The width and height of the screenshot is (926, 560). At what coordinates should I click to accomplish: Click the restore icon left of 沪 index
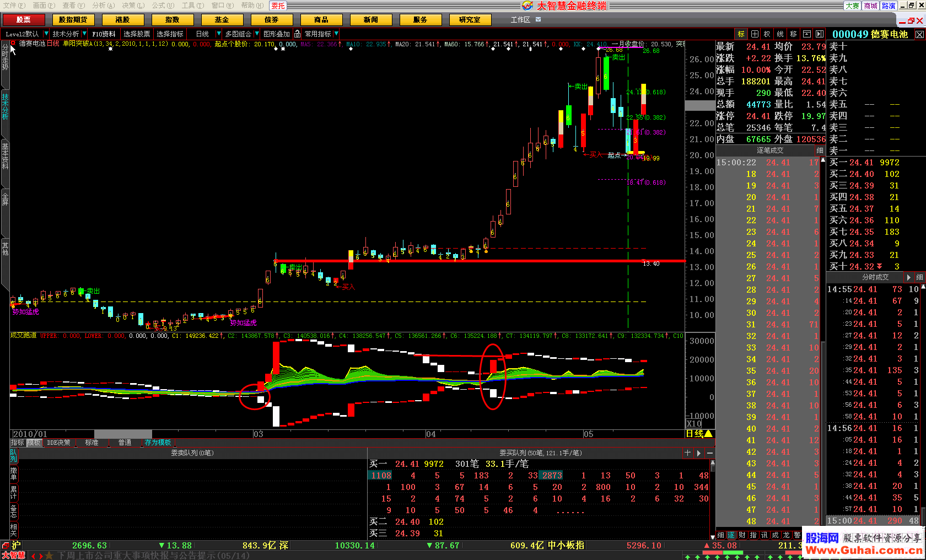(5, 545)
